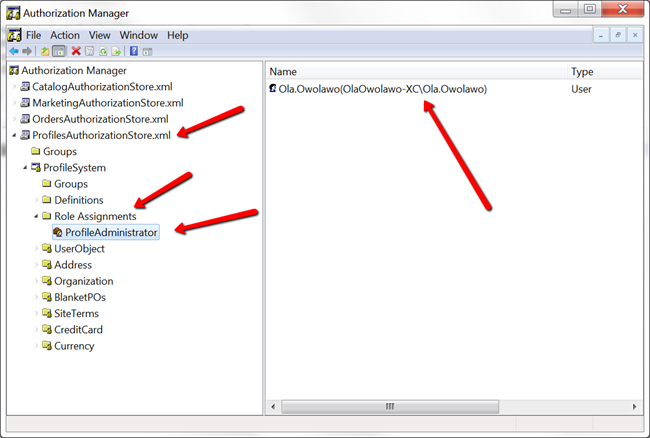Click the Export List toolbar icon
The image size is (650, 438).
pyautogui.click(x=116, y=51)
